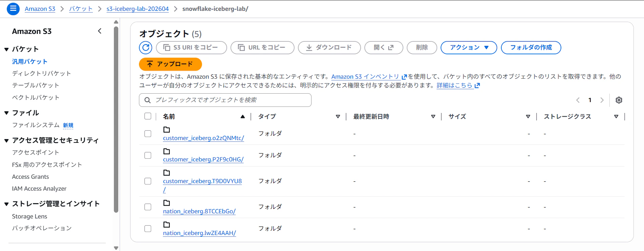Select checkbox for customer_iceberg.P2F9c0HG
Viewport: 644px width, 251px height.
[x=148, y=155]
